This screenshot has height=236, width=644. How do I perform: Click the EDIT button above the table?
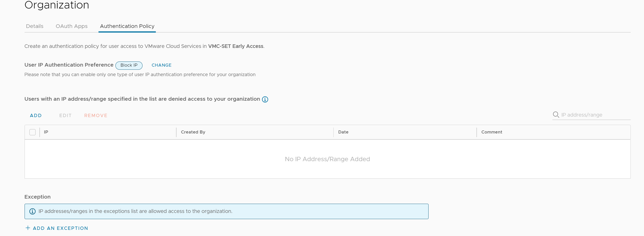(65, 116)
